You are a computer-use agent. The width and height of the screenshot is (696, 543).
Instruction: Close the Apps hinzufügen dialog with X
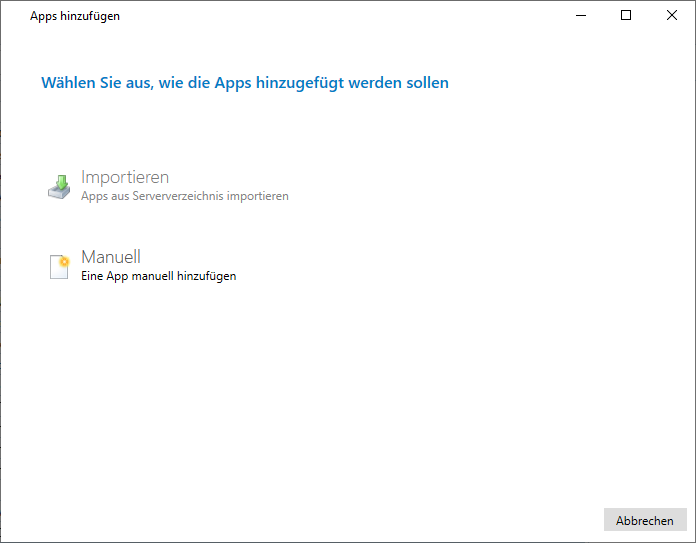672,15
